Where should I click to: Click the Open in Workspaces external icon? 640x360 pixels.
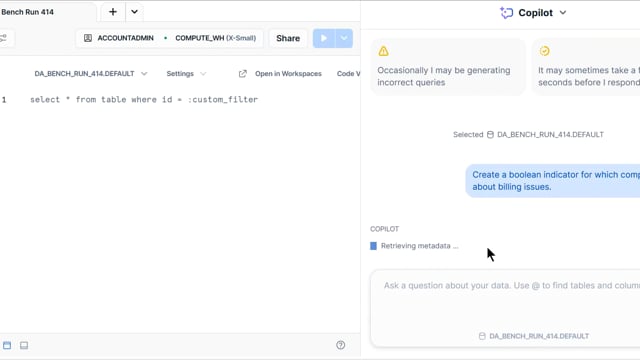242,73
